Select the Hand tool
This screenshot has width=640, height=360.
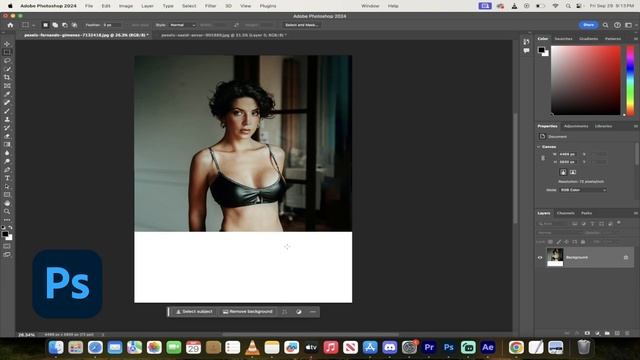7,203
